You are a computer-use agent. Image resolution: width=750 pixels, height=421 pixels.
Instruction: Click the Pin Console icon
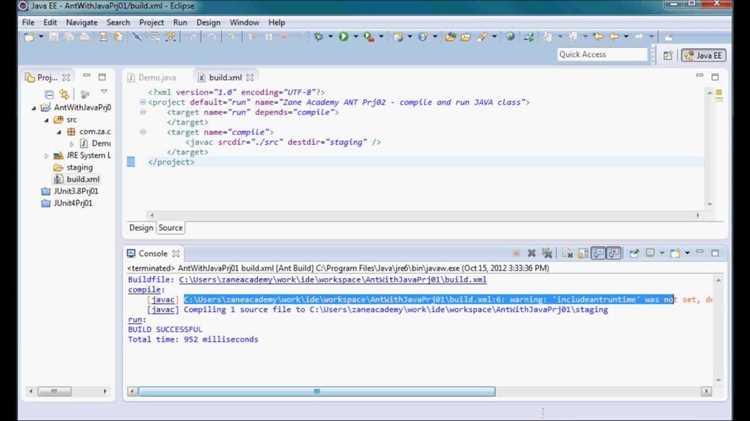[634, 253]
